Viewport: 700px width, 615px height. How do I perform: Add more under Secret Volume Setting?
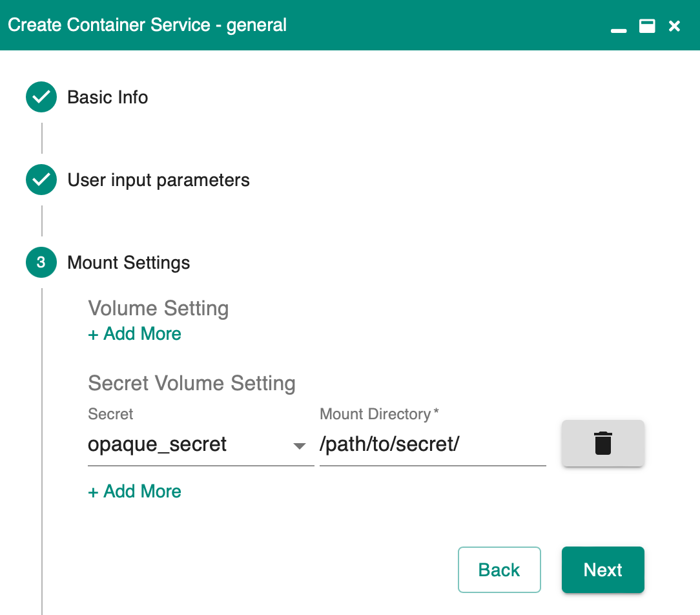click(x=134, y=491)
